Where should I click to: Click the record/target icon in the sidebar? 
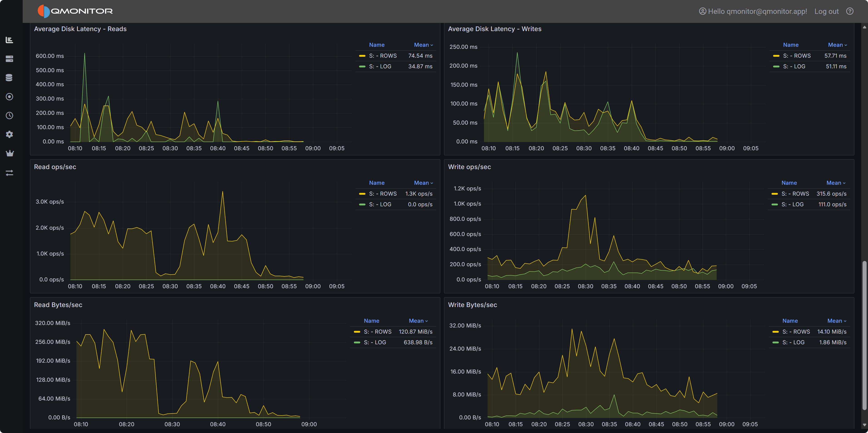[x=10, y=97]
